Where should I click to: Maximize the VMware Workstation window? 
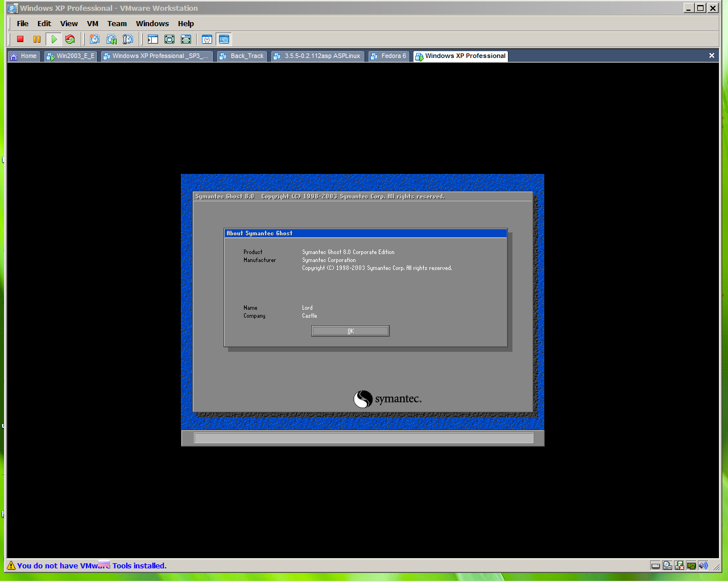(x=701, y=8)
